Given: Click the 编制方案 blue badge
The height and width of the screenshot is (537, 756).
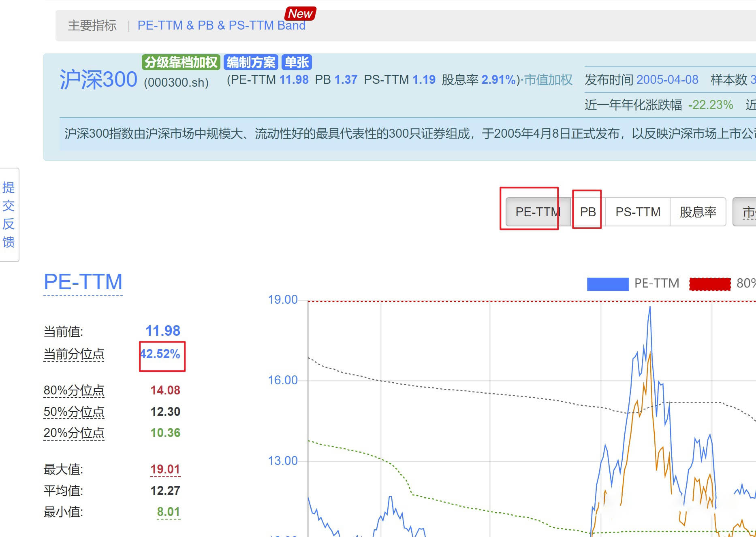Looking at the screenshot, I should pyautogui.click(x=250, y=62).
